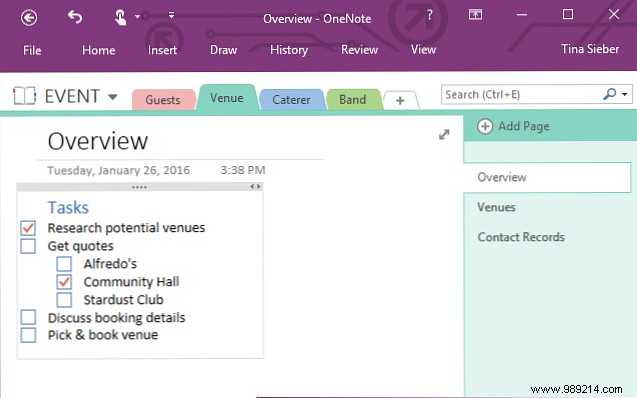
Task: Click the text Community Hall
Action: (x=131, y=282)
